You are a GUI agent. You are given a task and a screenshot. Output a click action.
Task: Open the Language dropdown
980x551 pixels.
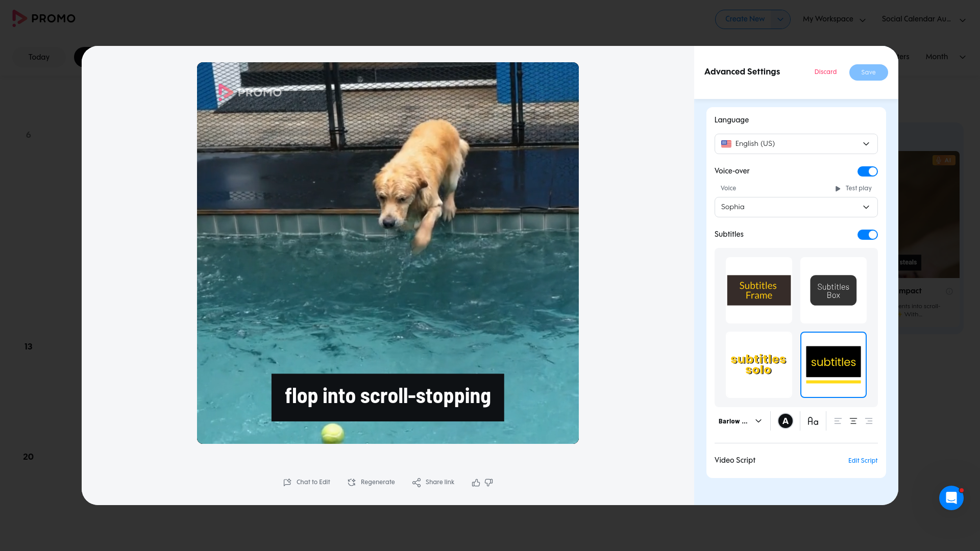[x=796, y=144]
